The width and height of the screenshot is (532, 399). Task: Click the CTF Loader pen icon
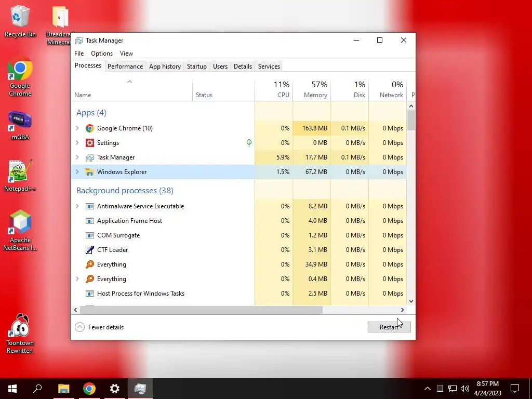[x=89, y=250]
